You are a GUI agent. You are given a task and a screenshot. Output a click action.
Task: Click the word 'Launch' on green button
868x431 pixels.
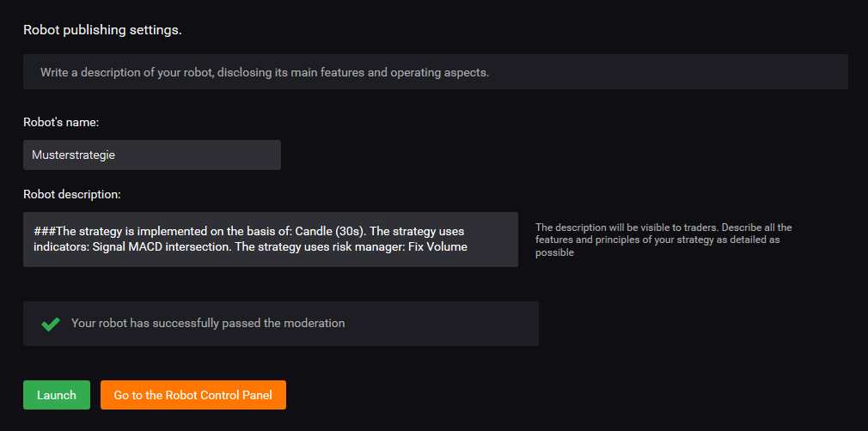tap(57, 395)
